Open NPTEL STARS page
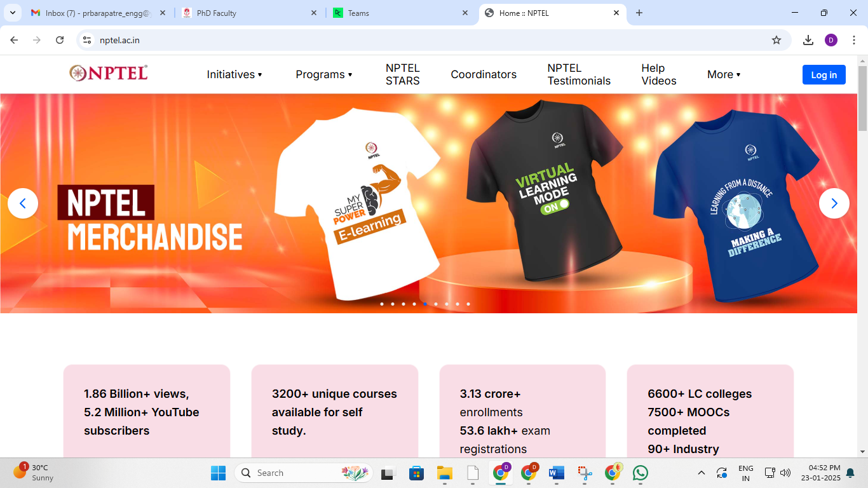Viewport: 868px width, 488px height. click(x=403, y=74)
